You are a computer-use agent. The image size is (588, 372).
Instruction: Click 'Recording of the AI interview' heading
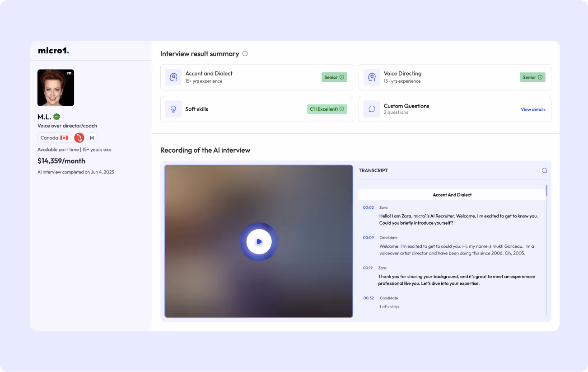[205, 150]
